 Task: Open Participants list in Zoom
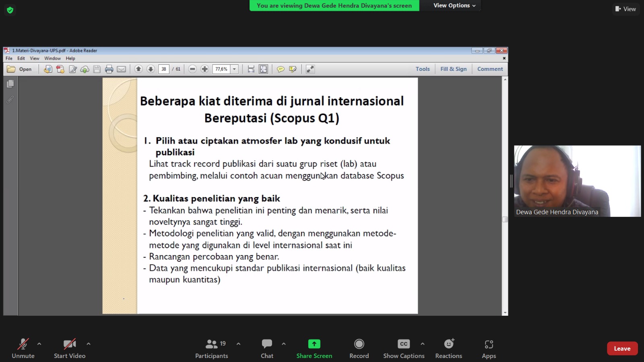coord(212,348)
